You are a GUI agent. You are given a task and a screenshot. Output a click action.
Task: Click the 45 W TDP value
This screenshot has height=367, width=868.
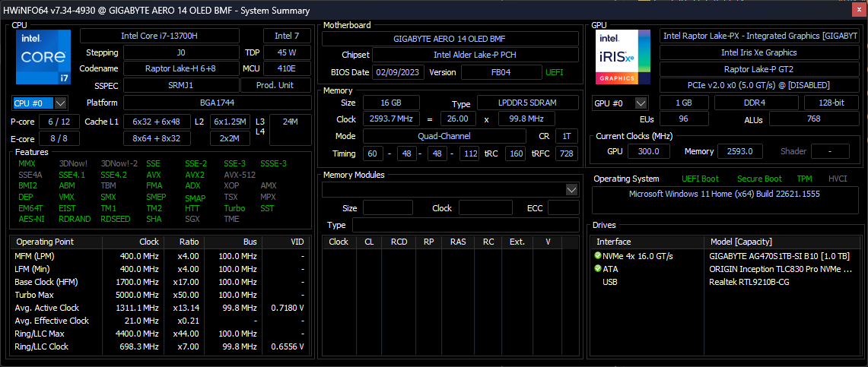tap(287, 52)
